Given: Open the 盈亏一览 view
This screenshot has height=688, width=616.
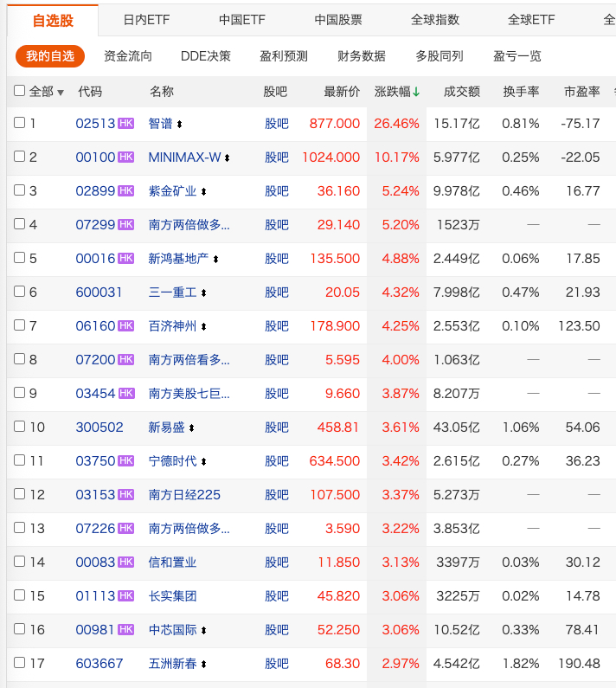Looking at the screenshot, I should point(517,56).
